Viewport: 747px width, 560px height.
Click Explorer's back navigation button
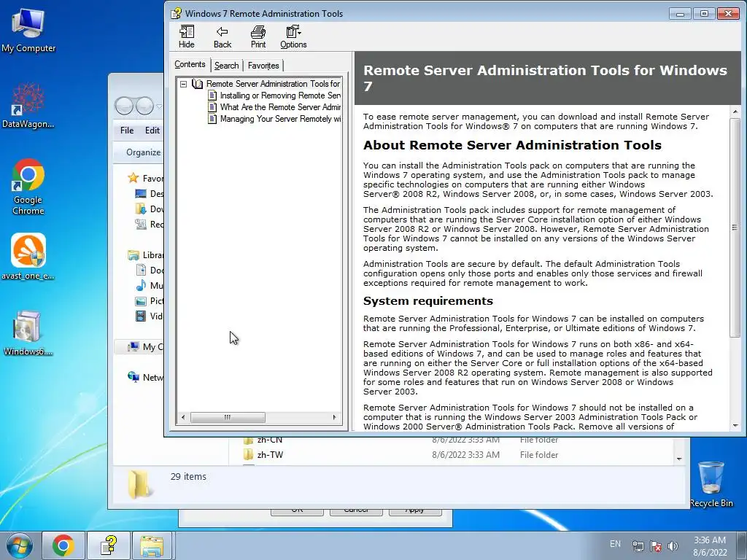[x=124, y=106]
